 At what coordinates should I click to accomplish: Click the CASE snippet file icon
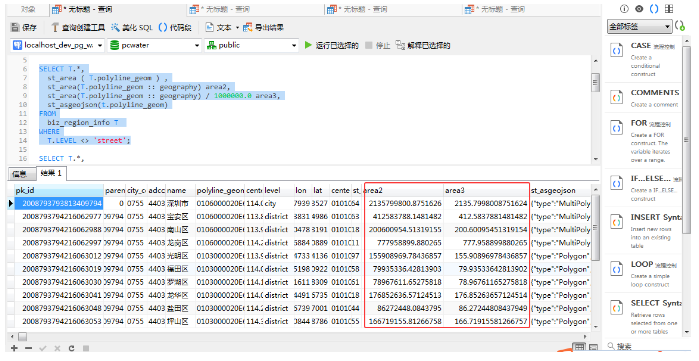click(617, 51)
